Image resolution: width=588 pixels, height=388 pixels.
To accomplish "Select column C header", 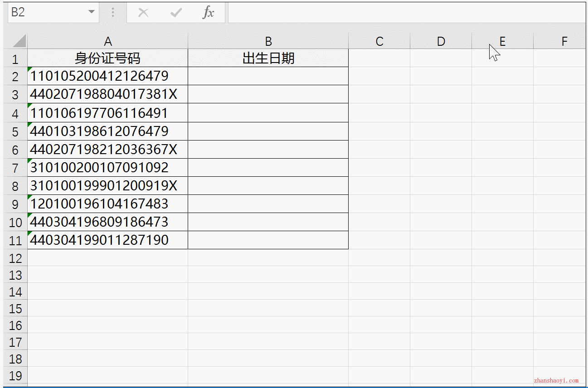I will pyautogui.click(x=379, y=42).
